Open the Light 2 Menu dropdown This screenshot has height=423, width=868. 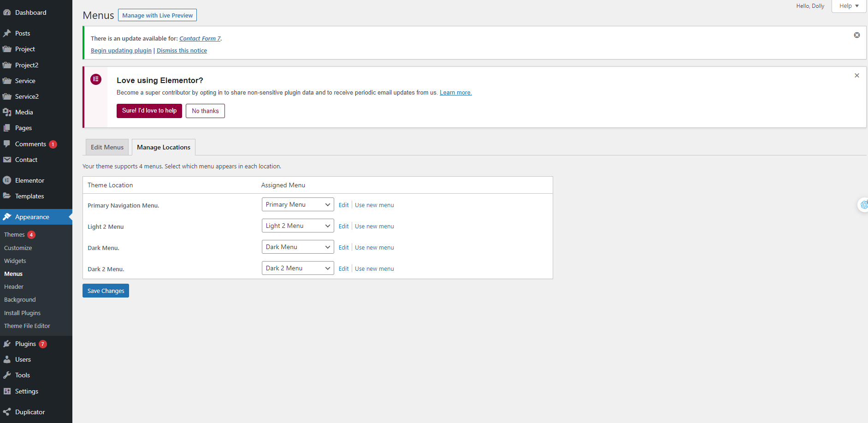click(298, 226)
